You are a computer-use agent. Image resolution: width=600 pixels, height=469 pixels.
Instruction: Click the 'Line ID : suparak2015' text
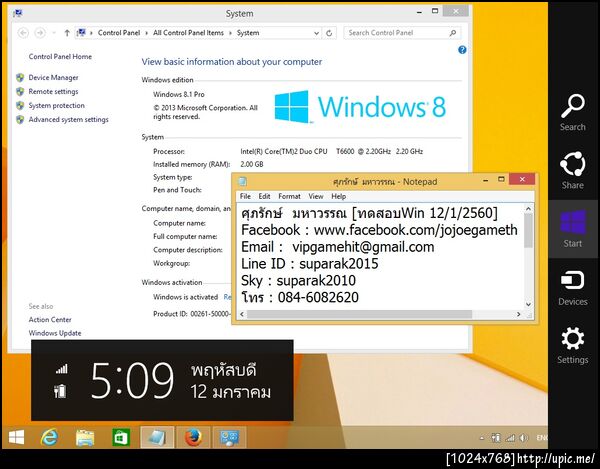click(310, 264)
